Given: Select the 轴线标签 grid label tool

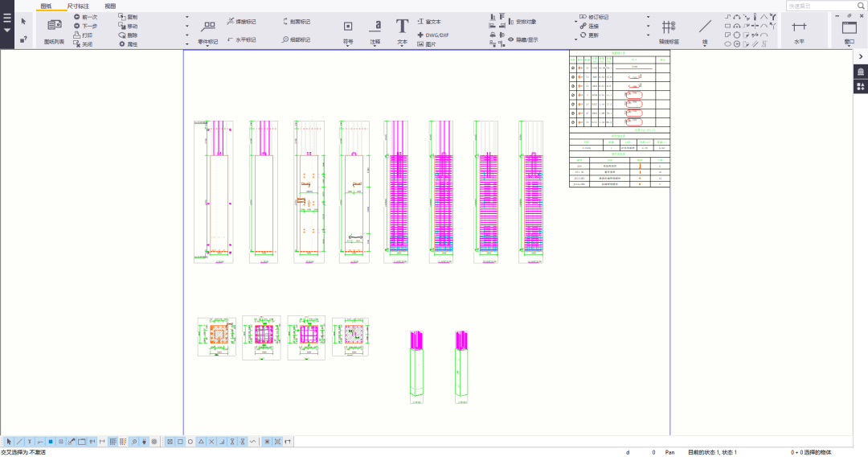Looking at the screenshot, I should (x=669, y=31).
